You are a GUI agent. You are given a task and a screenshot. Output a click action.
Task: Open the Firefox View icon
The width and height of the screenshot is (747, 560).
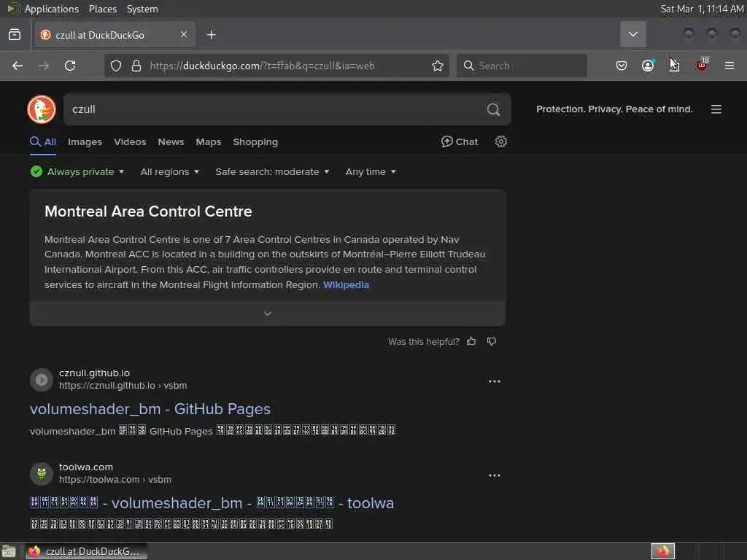coord(15,35)
